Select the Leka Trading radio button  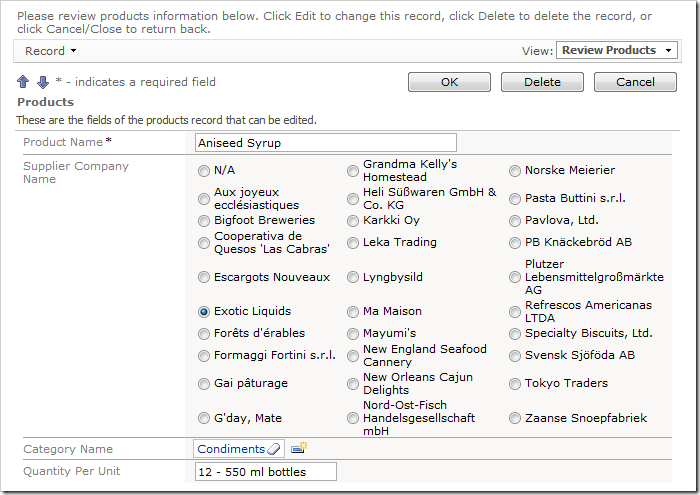[x=353, y=242]
